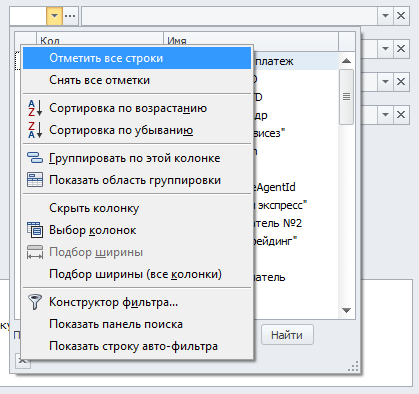The image size is (419, 394).
Task: Click the column chooser icon
Action: coord(35,230)
